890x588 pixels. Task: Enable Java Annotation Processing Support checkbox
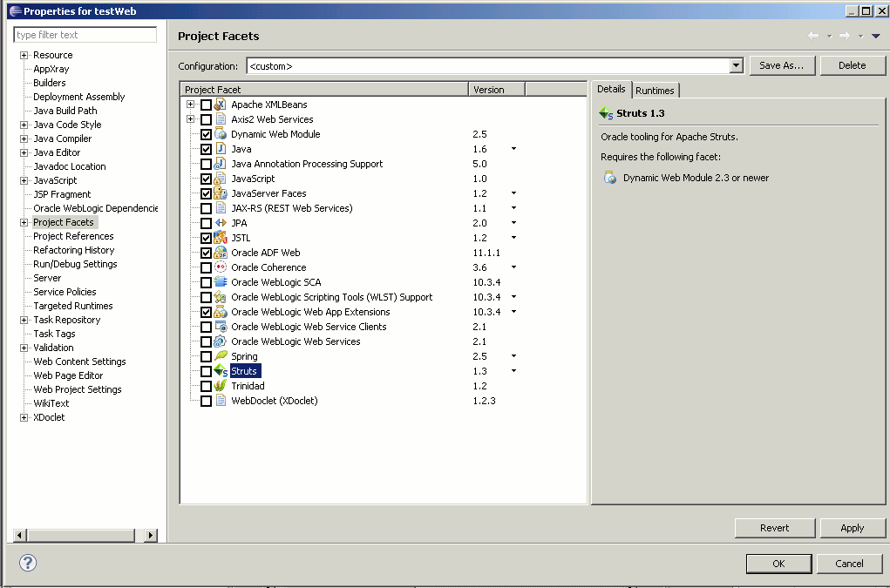206,164
